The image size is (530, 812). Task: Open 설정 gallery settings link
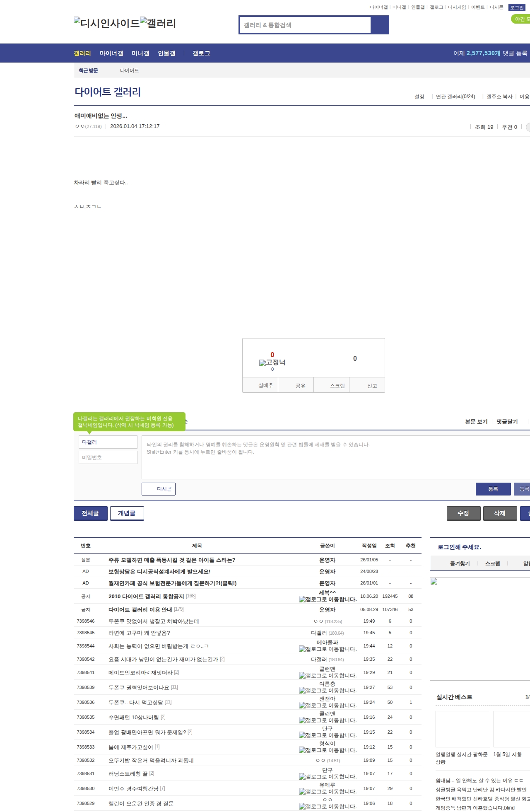tap(419, 97)
